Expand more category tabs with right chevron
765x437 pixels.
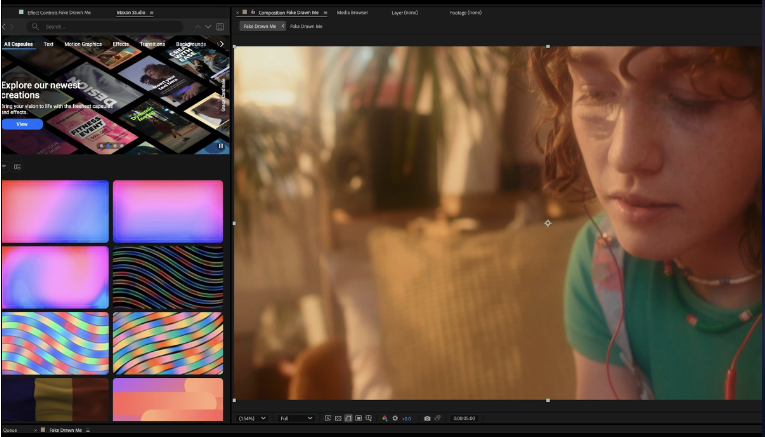pyautogui.click(x=223, y=44)
